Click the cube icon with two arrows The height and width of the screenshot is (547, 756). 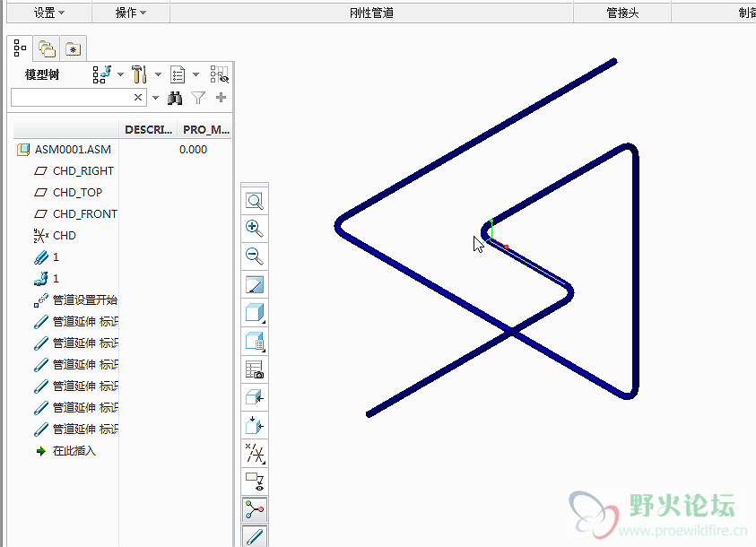[x=254, y=426]
